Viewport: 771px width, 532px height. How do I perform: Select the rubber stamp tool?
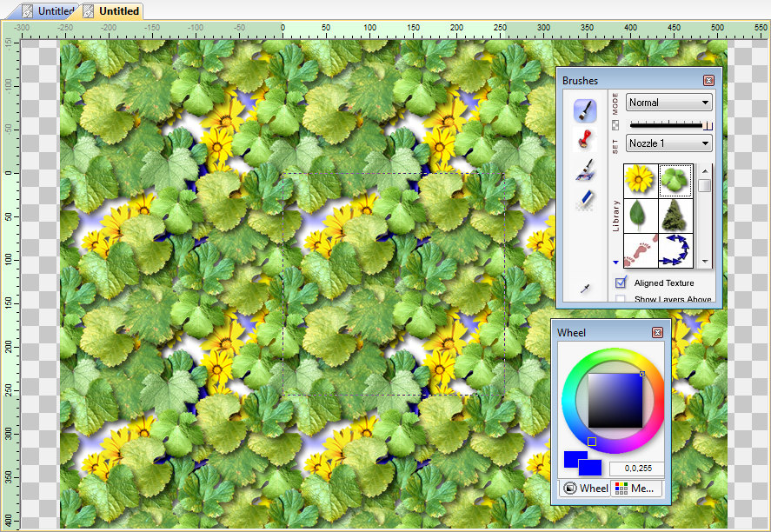pyautogui.click(x=585, y=139)
